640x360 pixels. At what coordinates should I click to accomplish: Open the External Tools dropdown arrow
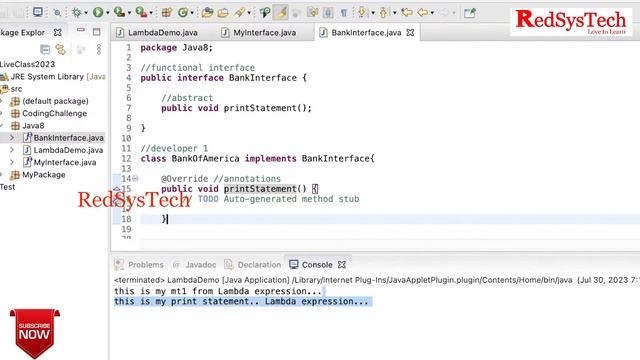(x=151, y=13)
